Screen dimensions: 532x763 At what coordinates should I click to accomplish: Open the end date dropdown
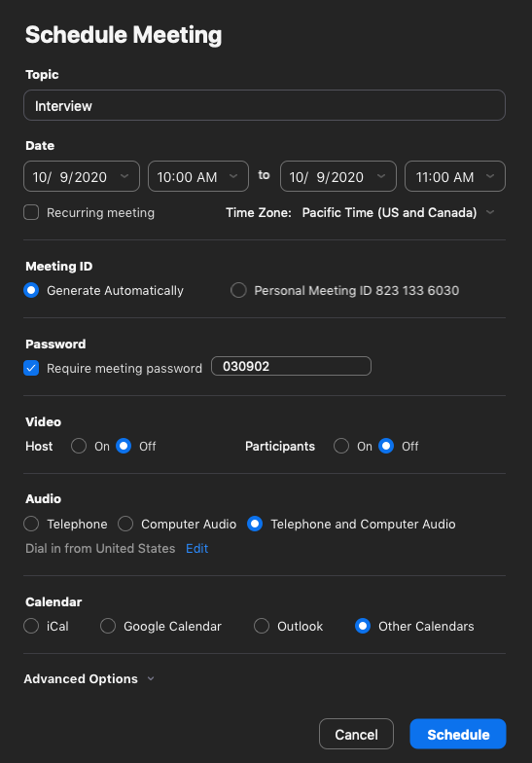click(x=338, y=176)
